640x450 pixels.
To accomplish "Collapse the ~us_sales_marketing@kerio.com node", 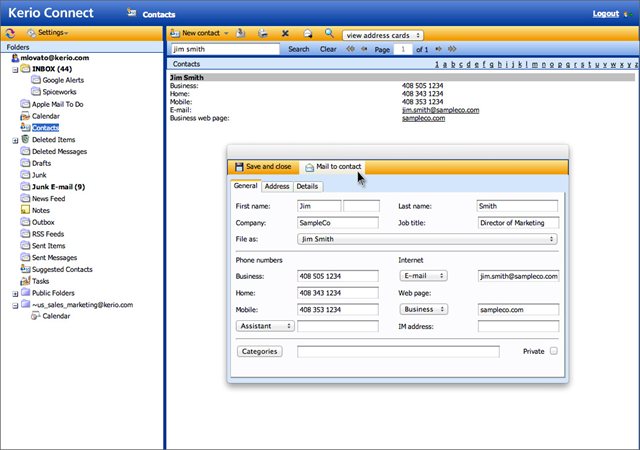I will 15,305.
